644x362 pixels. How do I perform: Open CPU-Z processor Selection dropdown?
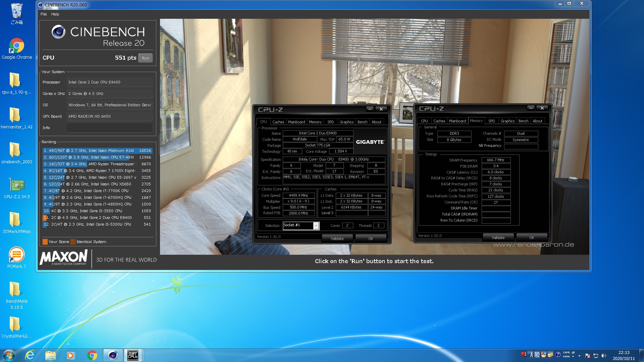coord(316,226)
